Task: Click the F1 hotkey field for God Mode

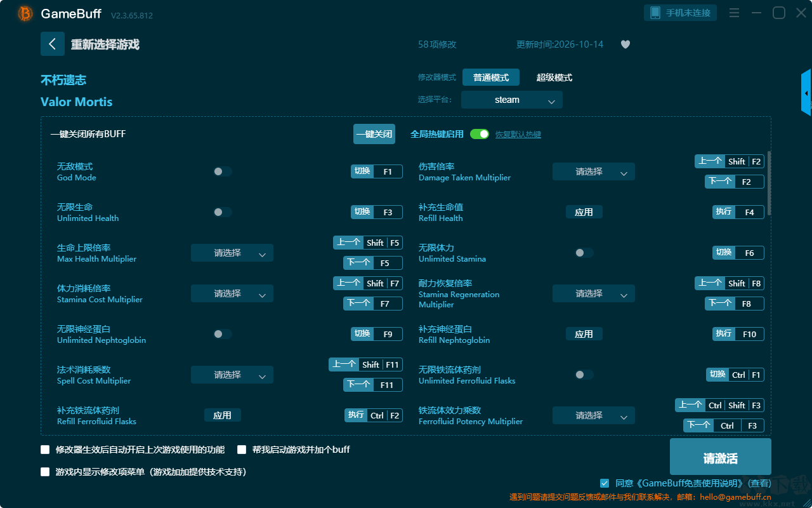Action: point(388,171)
